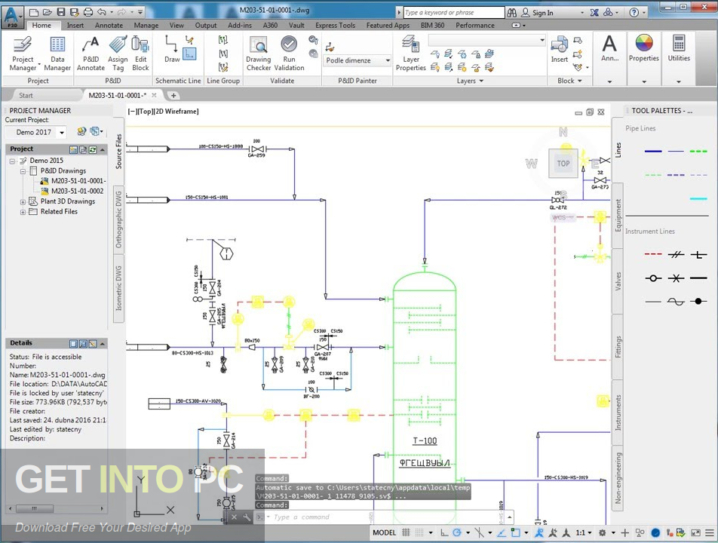This screenshot has width=718, height=543.
Task: Toggle MODEL space button
Action: point(384,532)
